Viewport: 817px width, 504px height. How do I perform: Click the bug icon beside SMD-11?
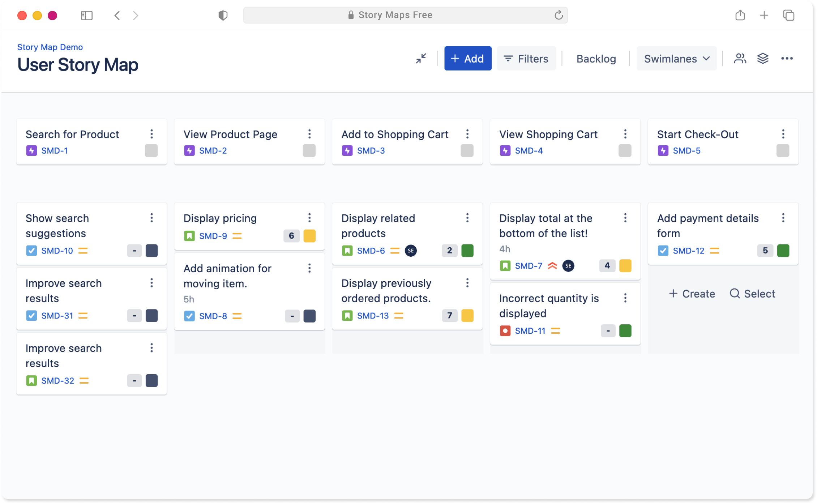[x=505, y=330]
